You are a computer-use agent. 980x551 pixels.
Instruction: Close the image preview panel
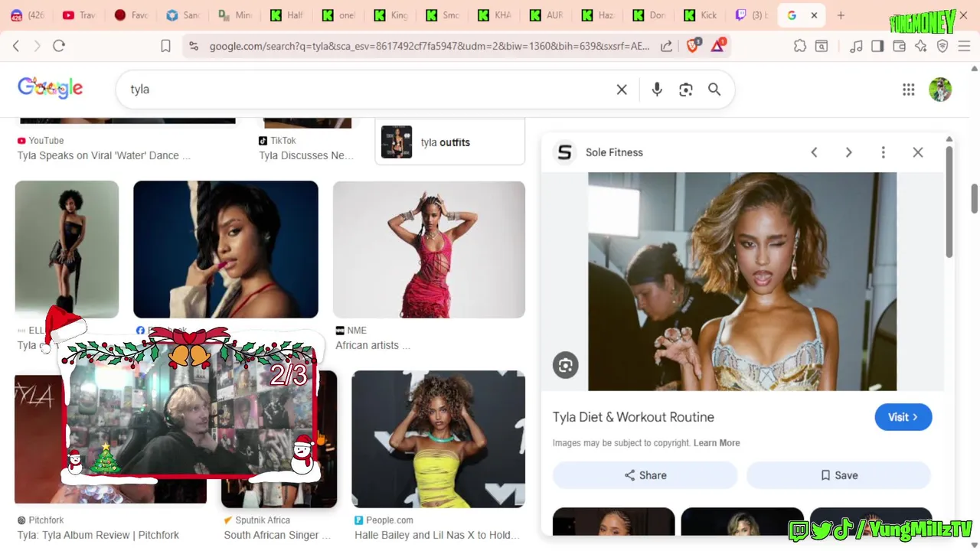pyautogui.click(x=918, y=152)
